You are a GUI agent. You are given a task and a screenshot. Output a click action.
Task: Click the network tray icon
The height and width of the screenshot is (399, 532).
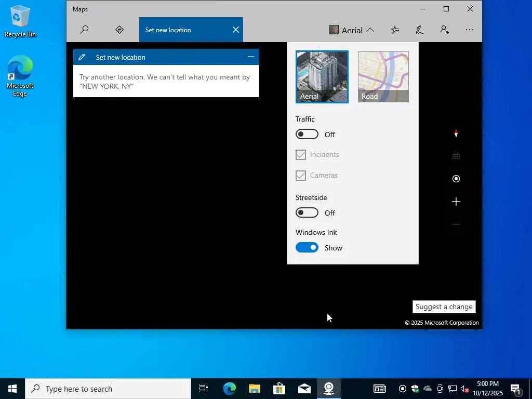453,389
